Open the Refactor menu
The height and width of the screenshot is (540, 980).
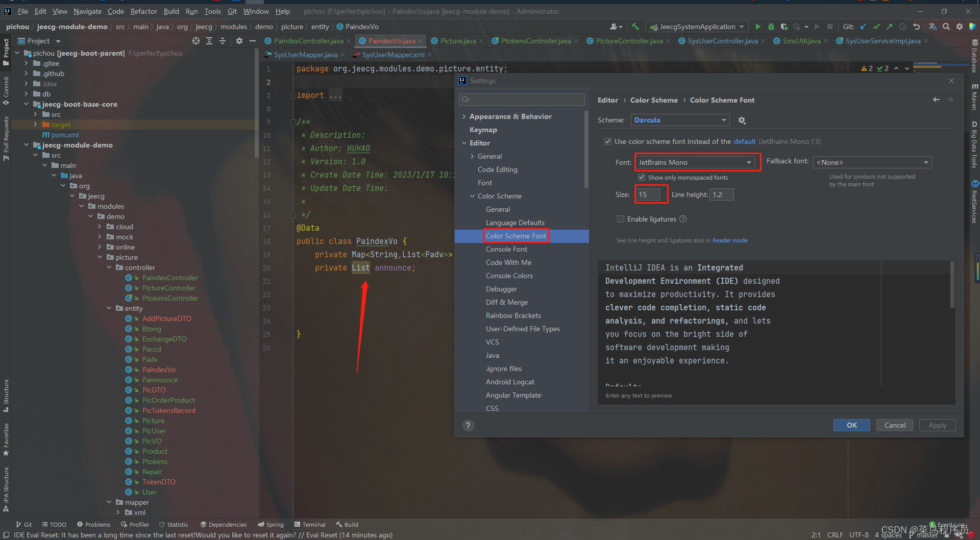pyautogui.click(x=143, y=11)
